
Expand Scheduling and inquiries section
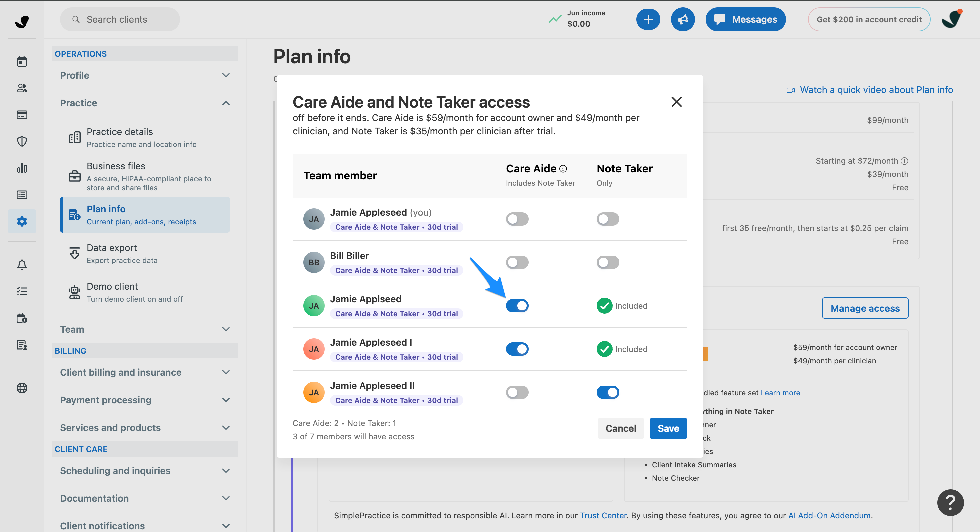145,471
